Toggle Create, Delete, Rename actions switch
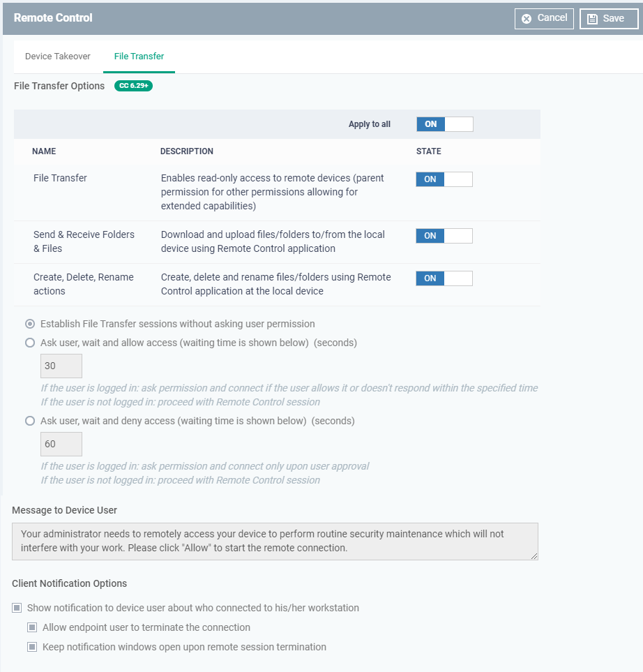The image size is (643, 672). pos(444,278)
